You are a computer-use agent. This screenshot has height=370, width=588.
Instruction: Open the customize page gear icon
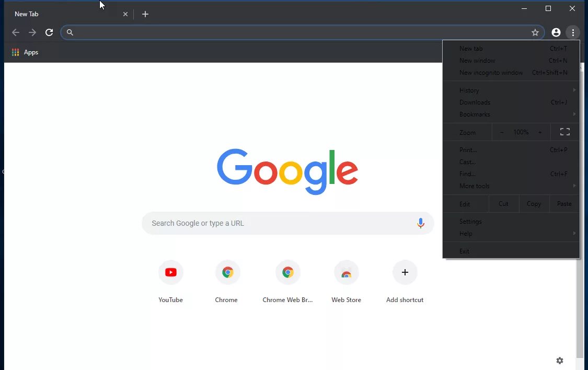pyautogui.click(x=560, y=361)
